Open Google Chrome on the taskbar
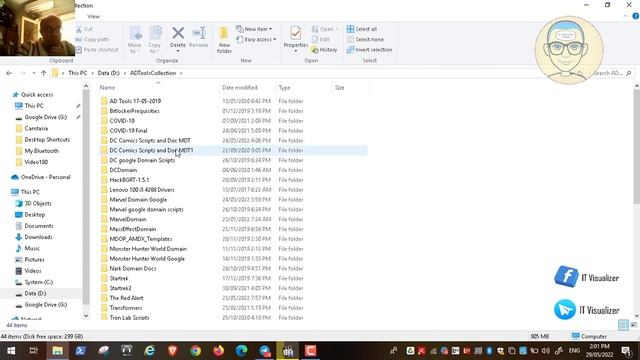Image resolution: width=640 pixels, height=360 pixels. tap(196, 351)
